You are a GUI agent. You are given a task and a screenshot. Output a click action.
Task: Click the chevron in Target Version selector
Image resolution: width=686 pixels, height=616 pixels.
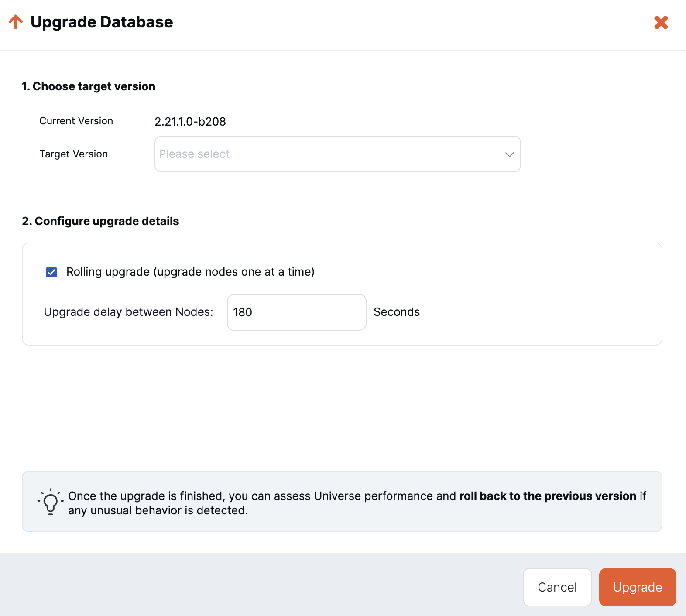tap(509, 154)
